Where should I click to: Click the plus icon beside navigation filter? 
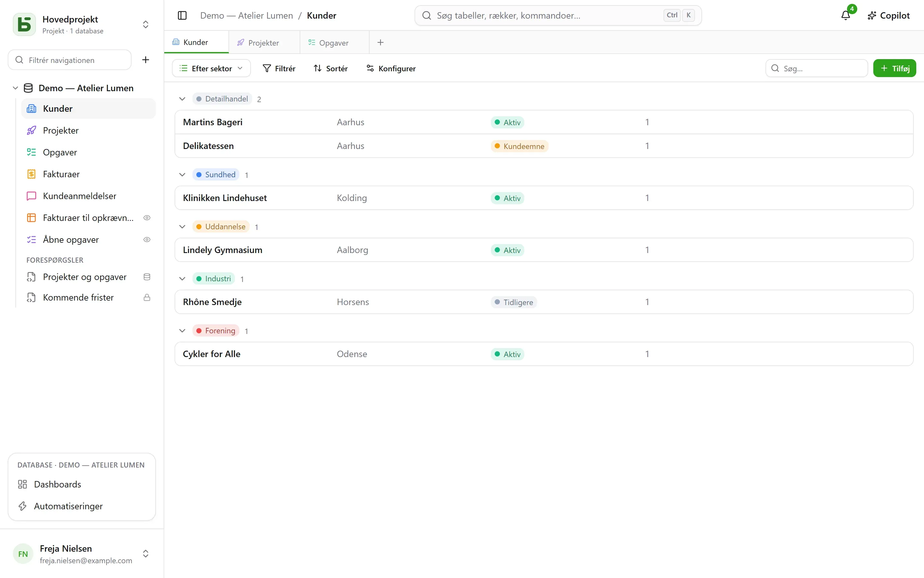pyautogui.click(x=145, y=60)
